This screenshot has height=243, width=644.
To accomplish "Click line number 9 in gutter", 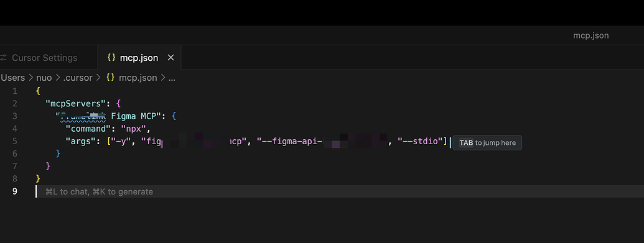I will tap(15, 191).
